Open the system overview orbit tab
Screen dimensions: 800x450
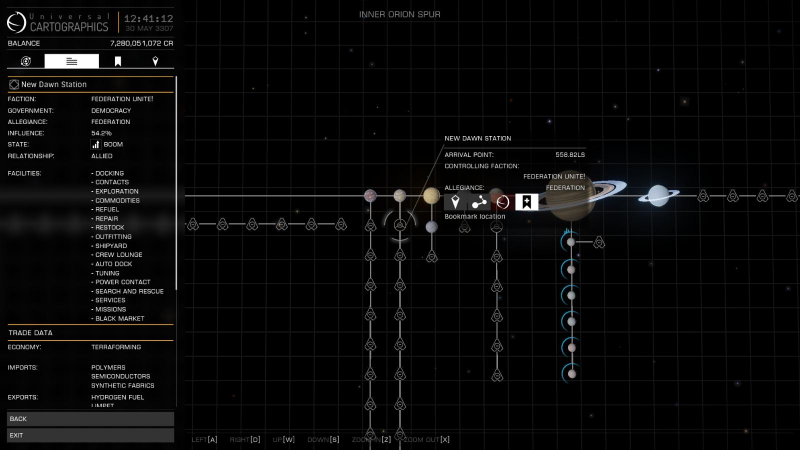(x=26, y=61)
